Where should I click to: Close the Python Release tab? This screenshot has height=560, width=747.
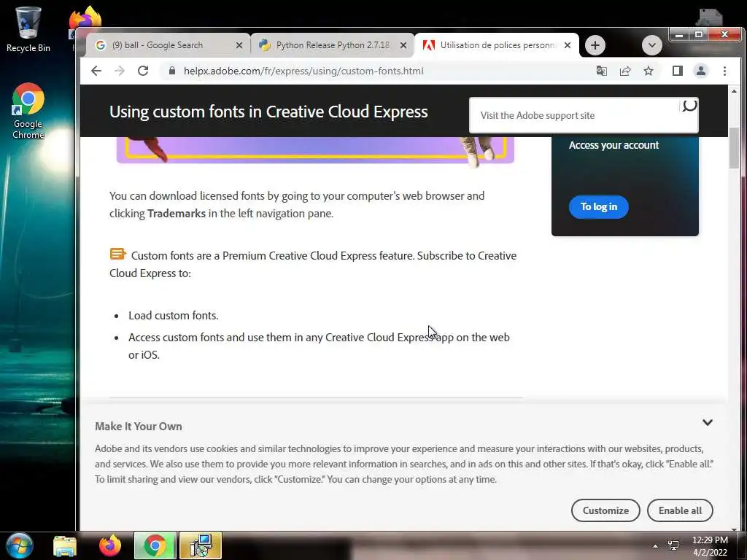(403, 45)
